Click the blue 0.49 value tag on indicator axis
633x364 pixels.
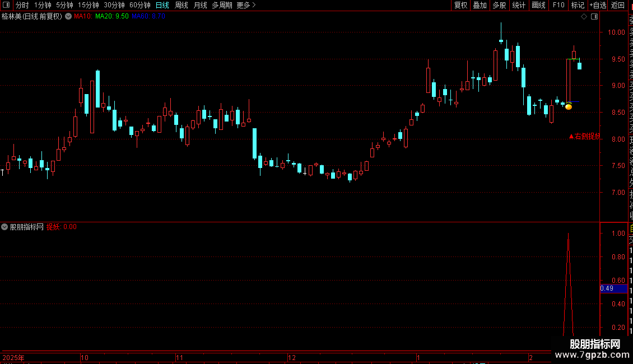tap(613, 288)
